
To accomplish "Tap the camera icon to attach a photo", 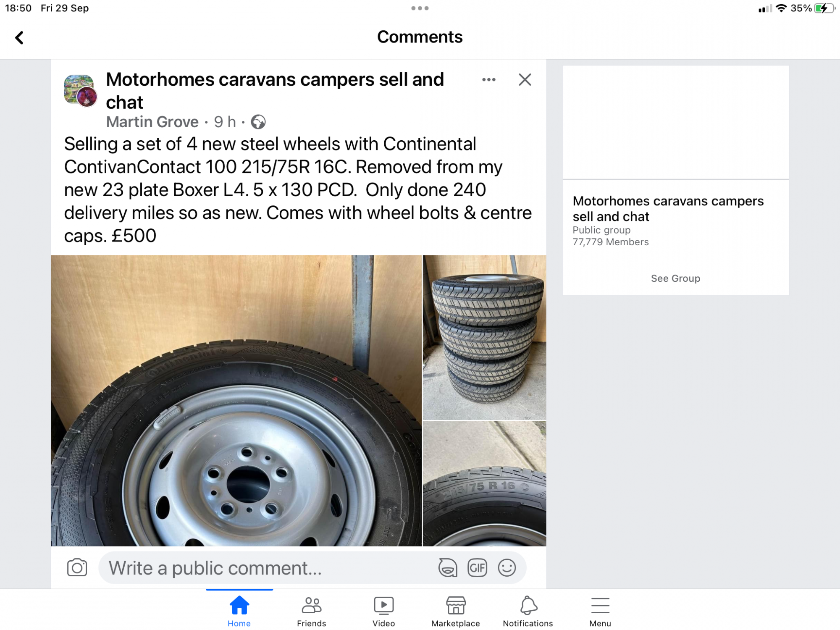I will (77, 568).
